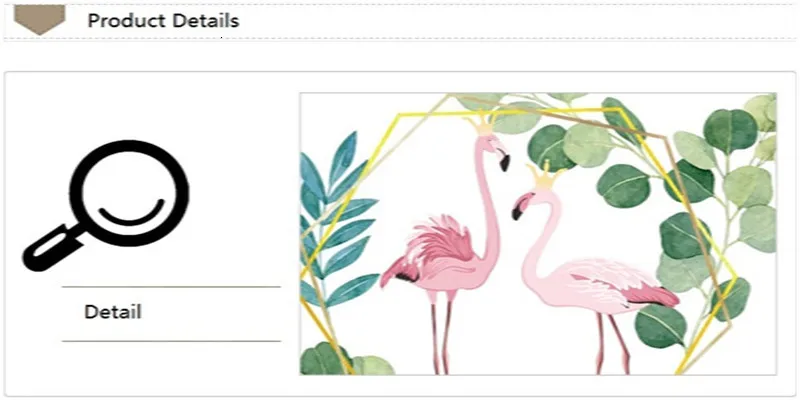Click the right flamingo's beak

click(518, 211)
